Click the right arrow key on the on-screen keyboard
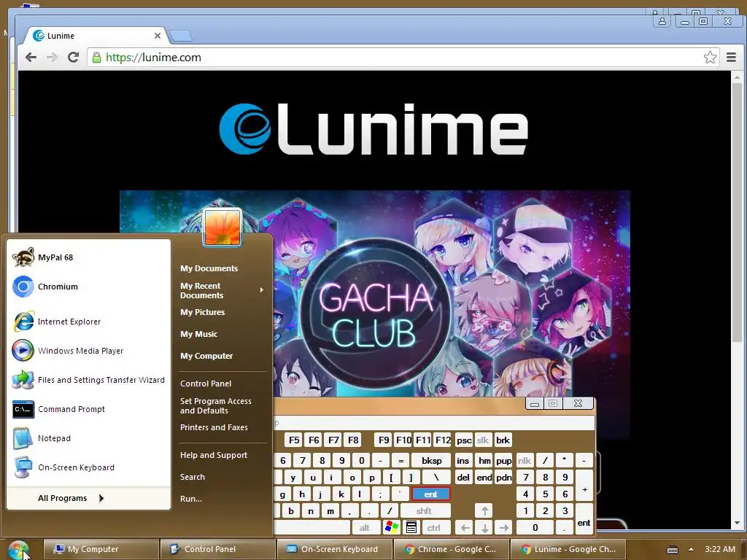The width and height of the screenshot is (747, 560). 504,528
